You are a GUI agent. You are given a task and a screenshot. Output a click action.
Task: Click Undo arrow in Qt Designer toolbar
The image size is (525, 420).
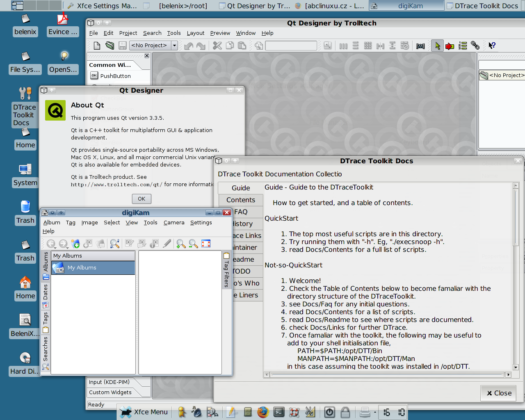pyautogui.click(x=189, y=46)
